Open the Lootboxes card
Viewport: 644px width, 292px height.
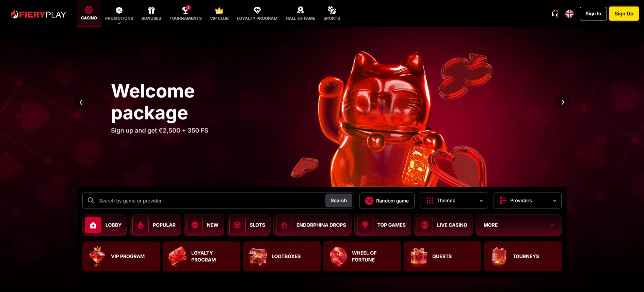point(282,256)
